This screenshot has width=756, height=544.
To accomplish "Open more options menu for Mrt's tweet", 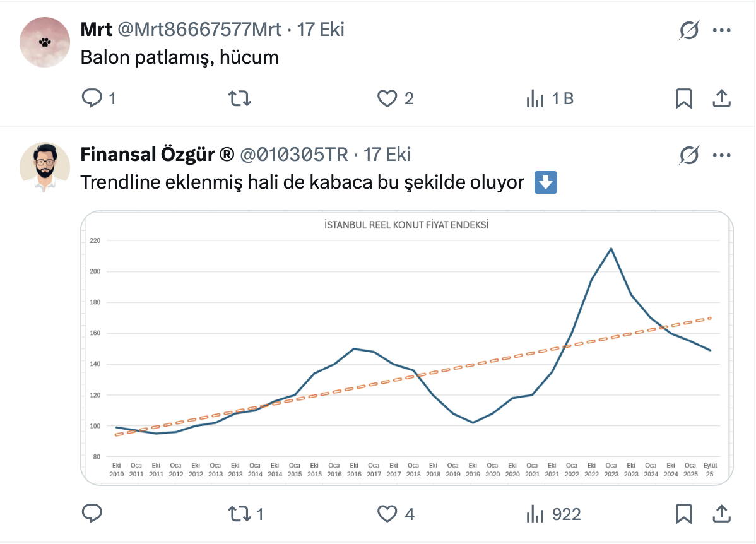I will (x=721, y=30).
